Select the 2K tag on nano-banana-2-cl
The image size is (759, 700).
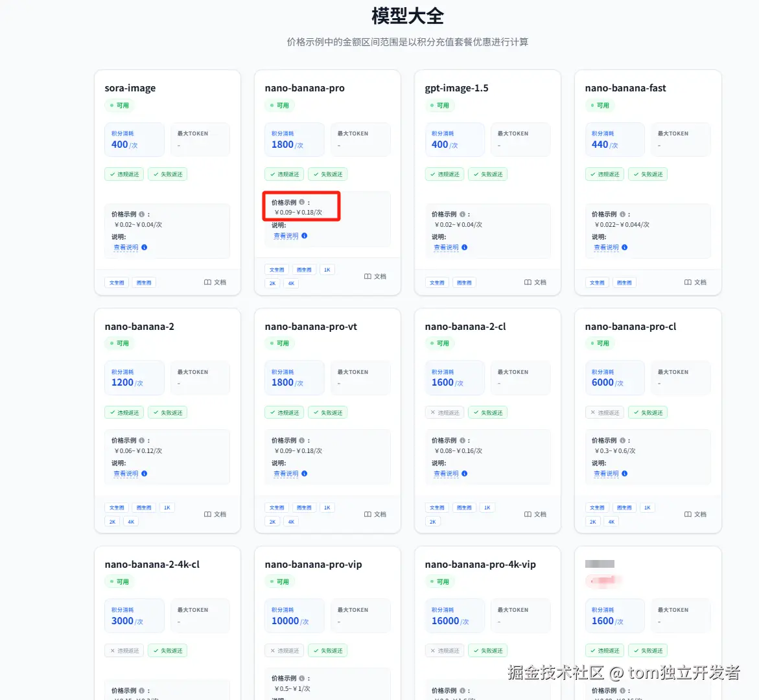point(433,522)
